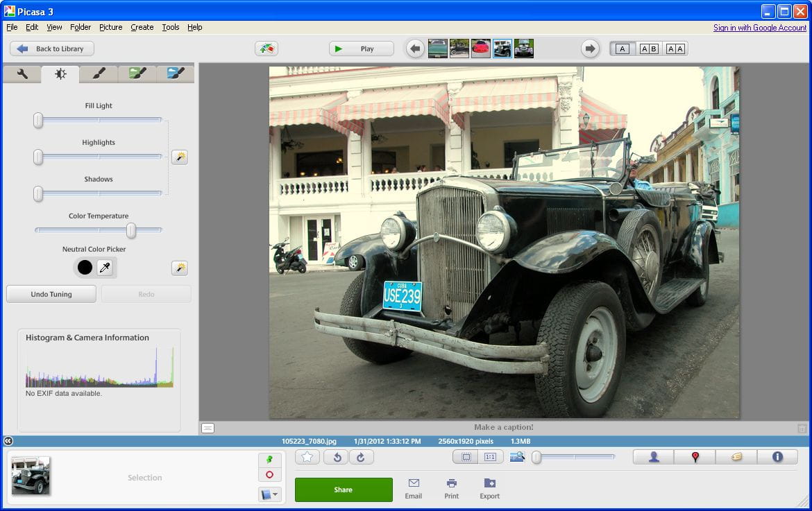Screen dimensions: 812x511
Task: Open the basic fixes wrench tab
Action: click(x=22, y=74)
